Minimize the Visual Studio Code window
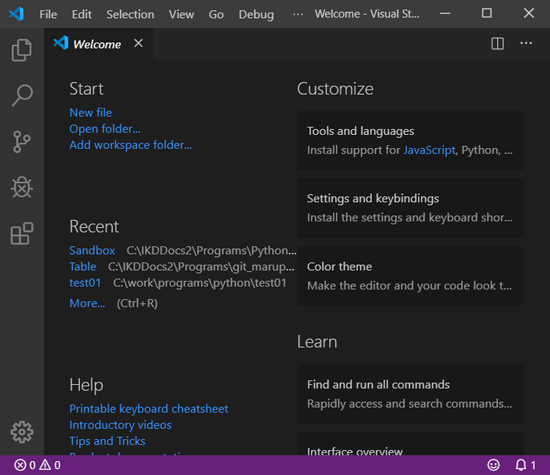The width and height of the screenshot is (550, 475). (445, 14)
